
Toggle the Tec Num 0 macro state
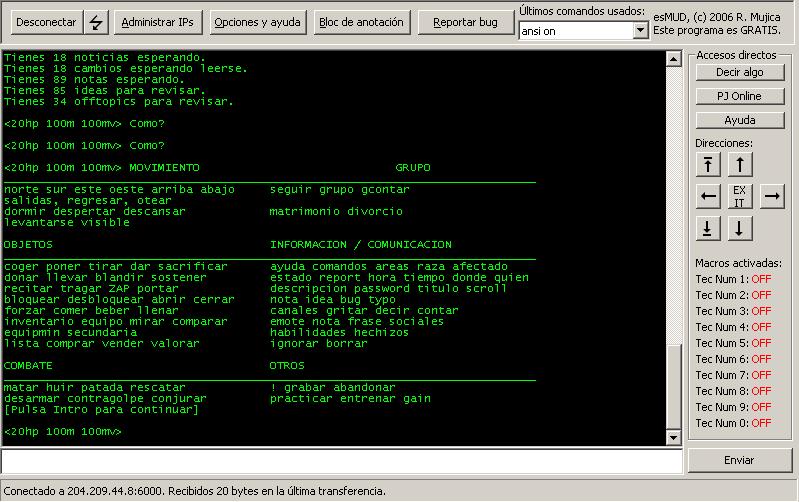point(761,423)
